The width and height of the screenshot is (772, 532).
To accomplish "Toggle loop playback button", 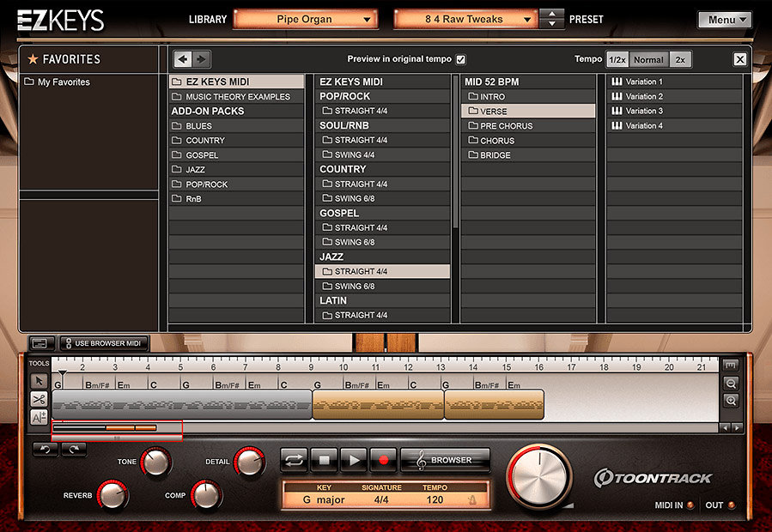I will click(294, 460).
